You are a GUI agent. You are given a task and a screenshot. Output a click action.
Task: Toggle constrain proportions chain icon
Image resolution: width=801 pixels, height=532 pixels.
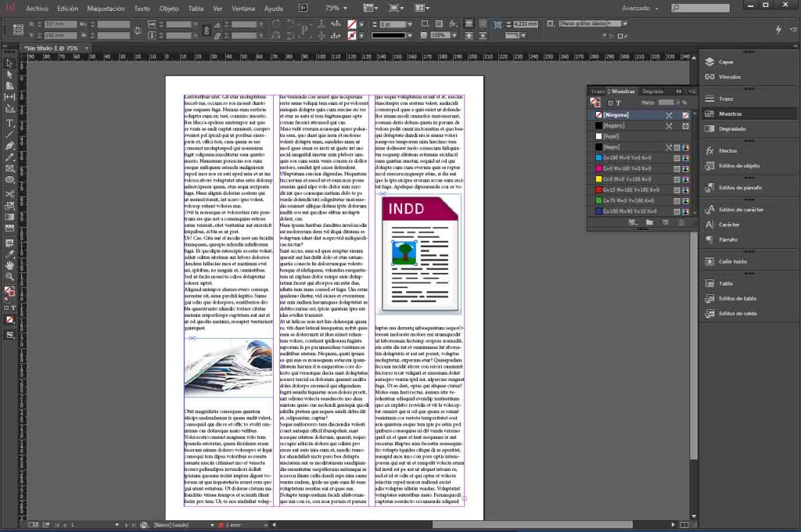207,31
